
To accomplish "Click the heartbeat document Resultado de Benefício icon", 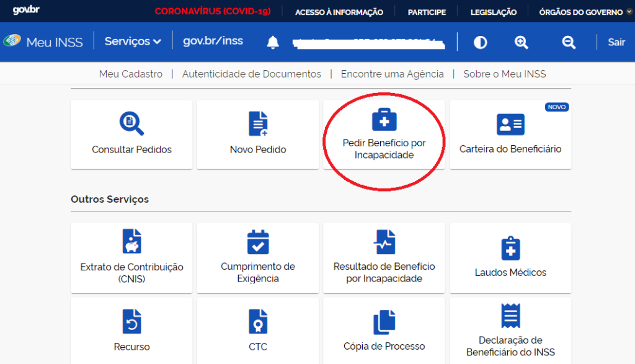I will point(384,242).
